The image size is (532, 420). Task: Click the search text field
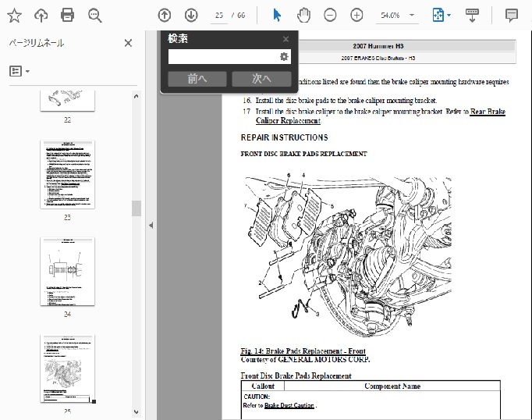tap(223, 57)
